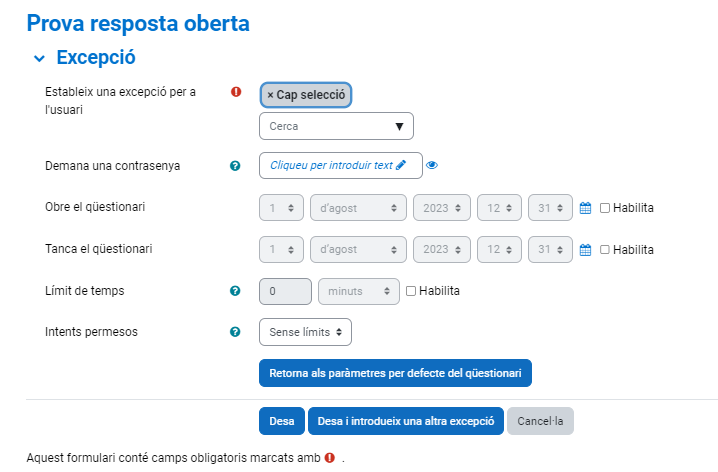Click help icon beside Intents permesos
The height and width of the screenshot is (472, 718).
(x=235, y=331)
